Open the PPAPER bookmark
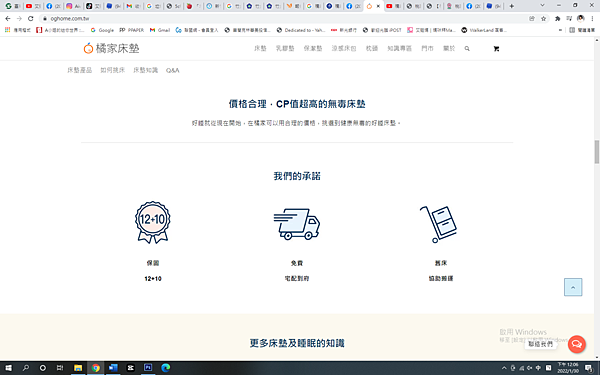This screenshot has height=375, width=600. (132, 30)
